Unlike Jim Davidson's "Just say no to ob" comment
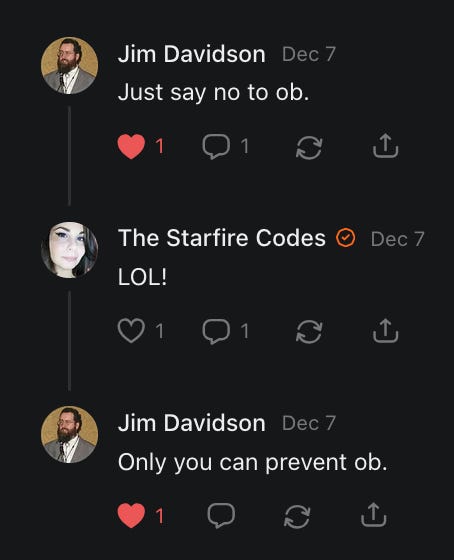The height and width of the screenshot is (560, 454). [131, 146]
